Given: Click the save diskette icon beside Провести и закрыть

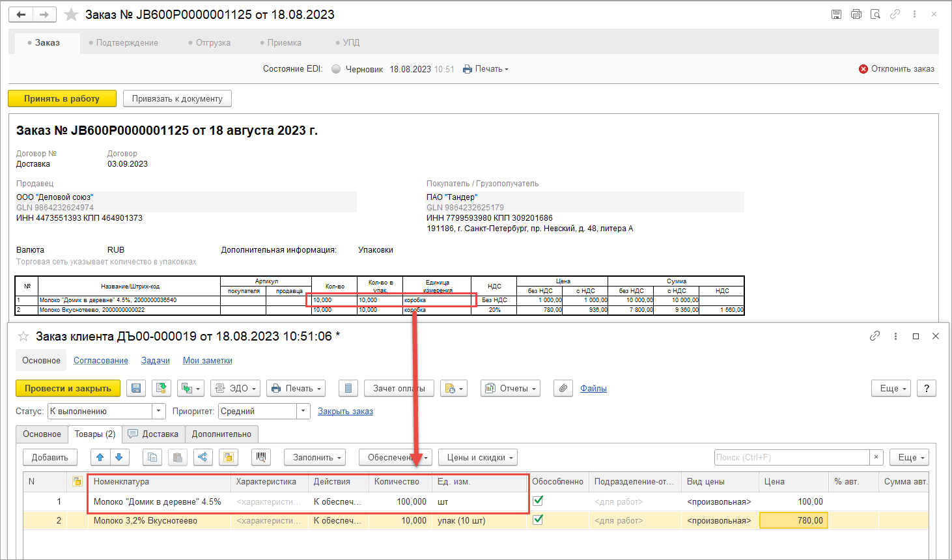Looking at the screenshot, I should coord(136,388).
